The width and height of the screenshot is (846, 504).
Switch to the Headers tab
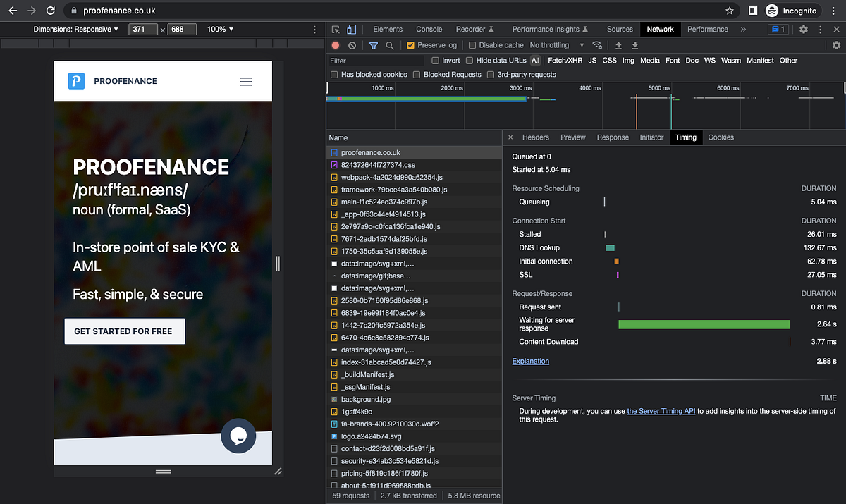(x=536, y=137)
